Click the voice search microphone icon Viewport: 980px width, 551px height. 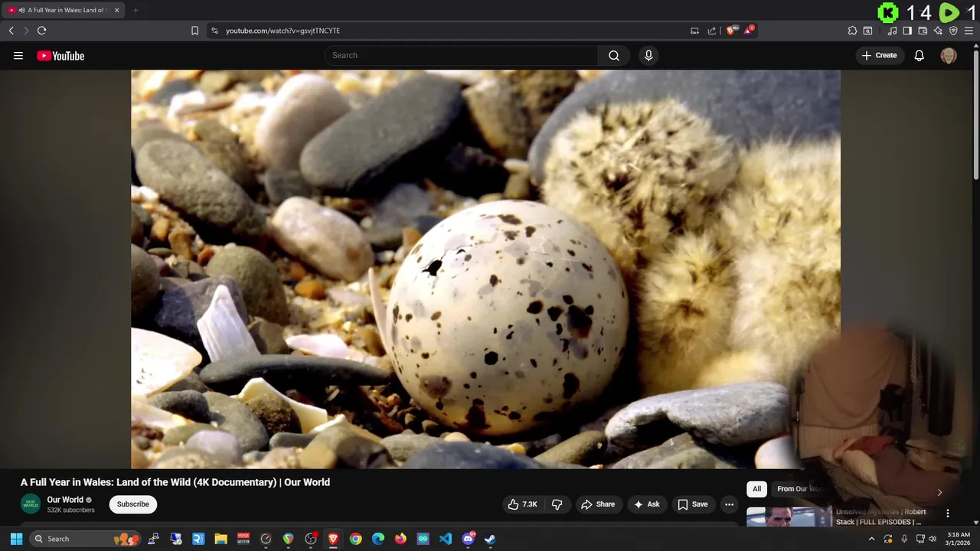(648, 55)
